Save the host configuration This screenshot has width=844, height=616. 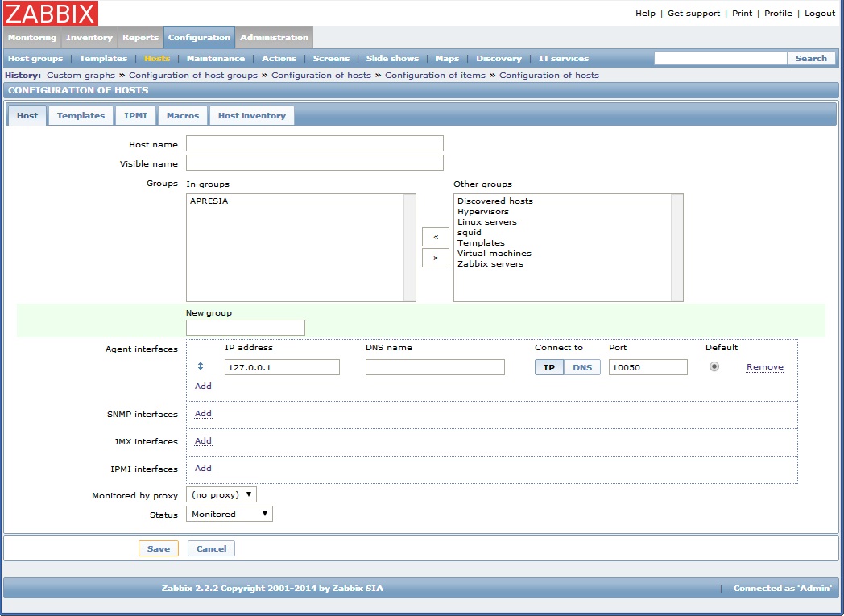point(159,548)
